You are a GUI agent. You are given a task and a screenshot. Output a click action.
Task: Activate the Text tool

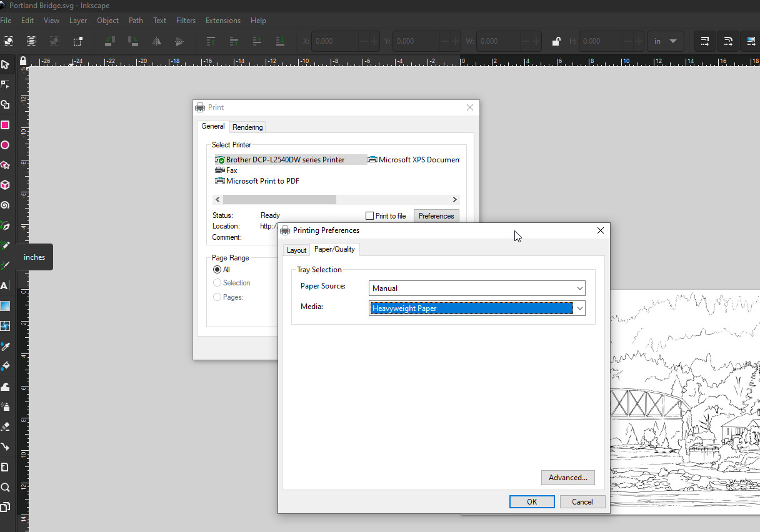tap(5, 286)
